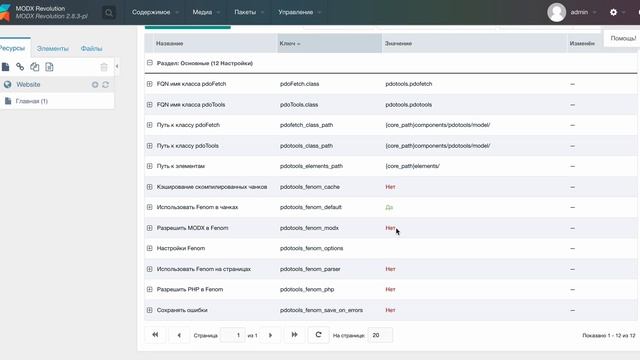
Task: Create new symlink icon
Action: (35, 67)
